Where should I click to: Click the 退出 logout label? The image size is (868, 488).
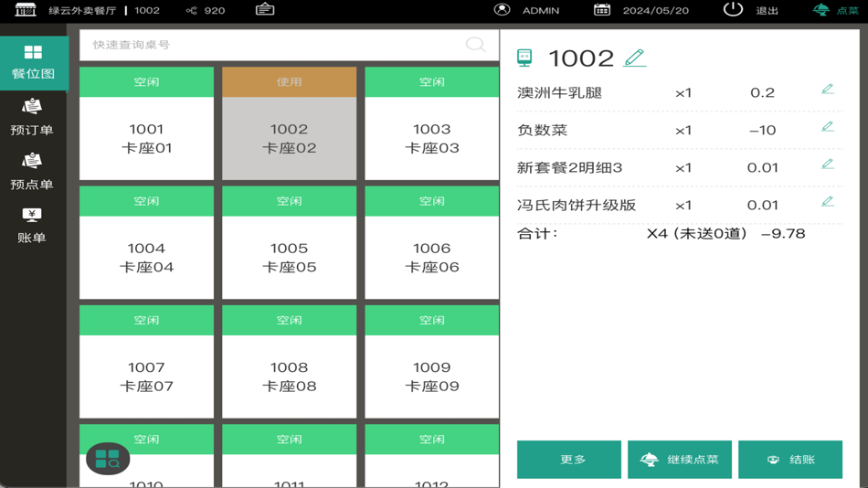(x=767, y=11)
